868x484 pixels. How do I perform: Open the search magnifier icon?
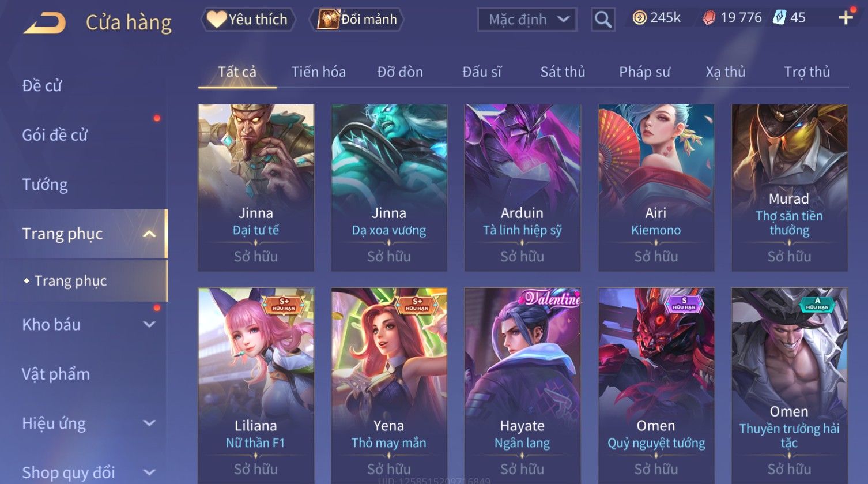pyautogui.click(x=603, y=20)
